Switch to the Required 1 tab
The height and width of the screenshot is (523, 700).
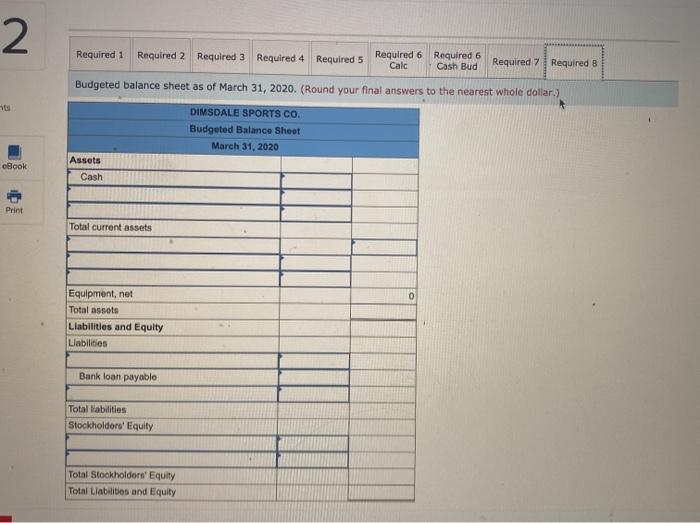[x=100, y=55]
